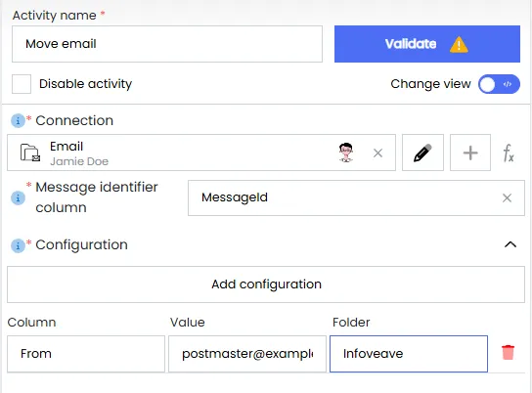Toggle the Change view switch
Screen dimensions: 532x393
coord(499,84)
